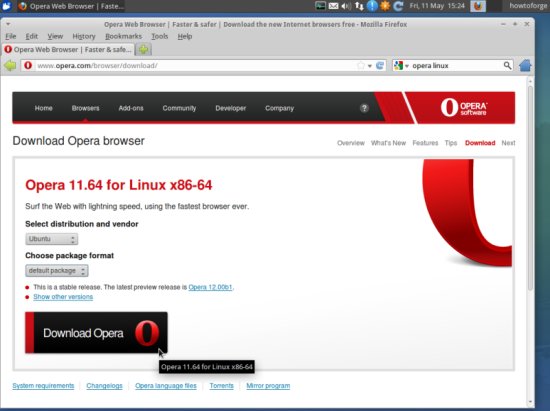Viewport: 550px width, 411px height.
Task: Open the mail icon in top panel
Action: (333, 6)
